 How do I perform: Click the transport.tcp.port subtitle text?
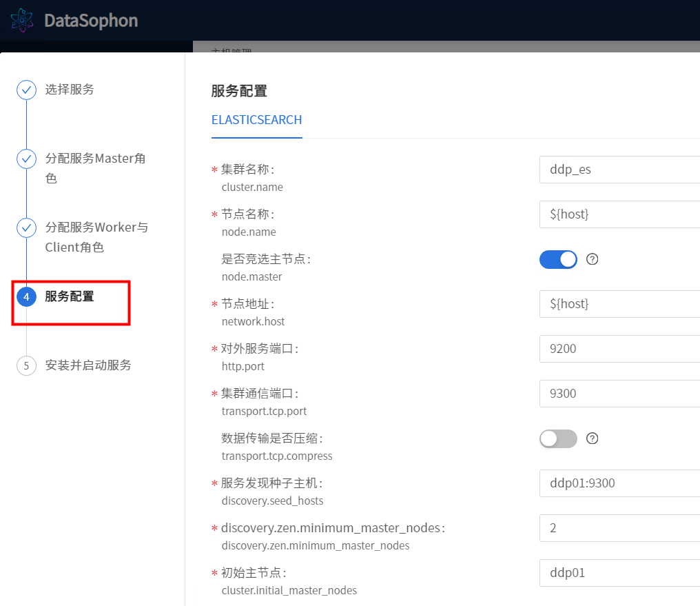(x=265, y=411)
